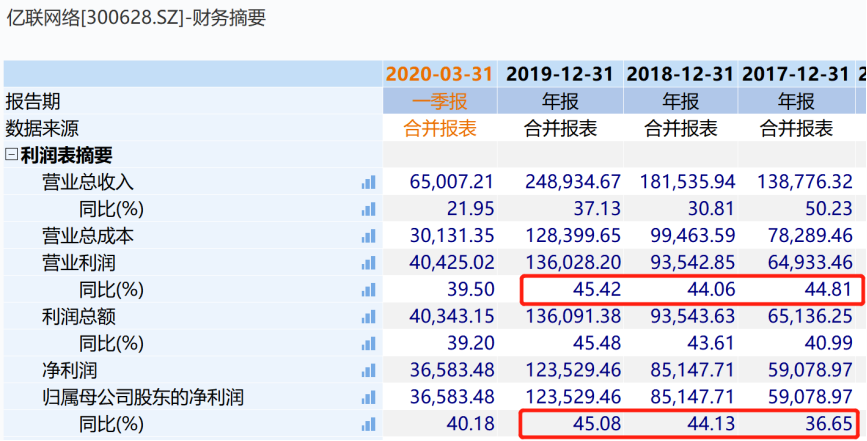
Task: Open chart icon for 营业利润 row
Action: 368,262
